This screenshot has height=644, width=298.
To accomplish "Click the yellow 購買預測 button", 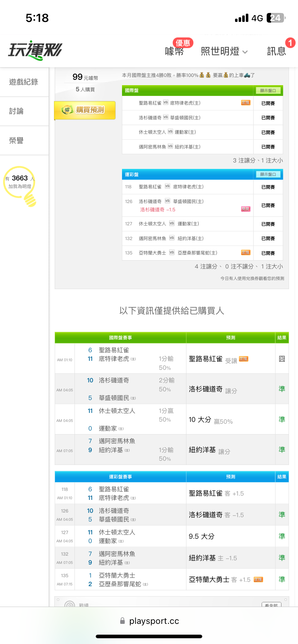I will click(85, 110).
